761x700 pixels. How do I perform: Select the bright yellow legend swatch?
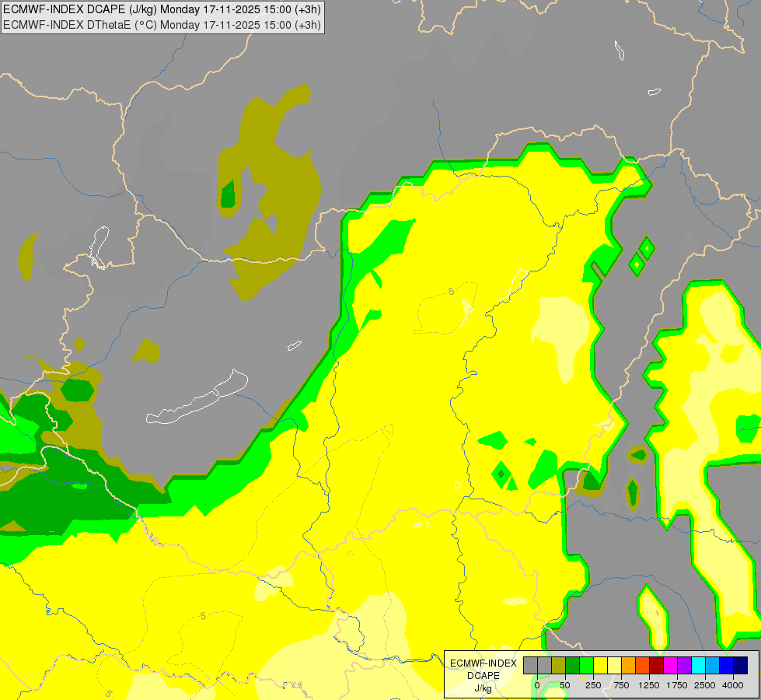pos(601,665)
